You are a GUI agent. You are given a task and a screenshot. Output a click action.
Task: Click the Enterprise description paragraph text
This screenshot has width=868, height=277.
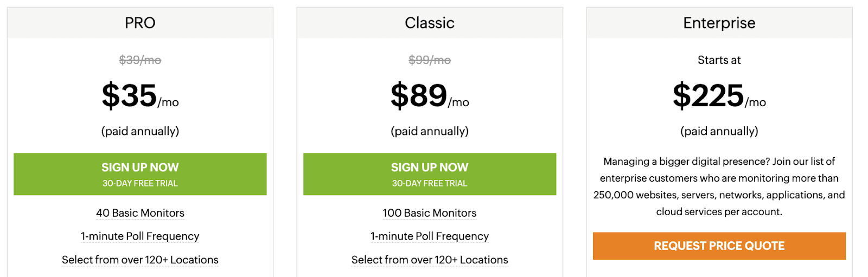click(719, 186)
